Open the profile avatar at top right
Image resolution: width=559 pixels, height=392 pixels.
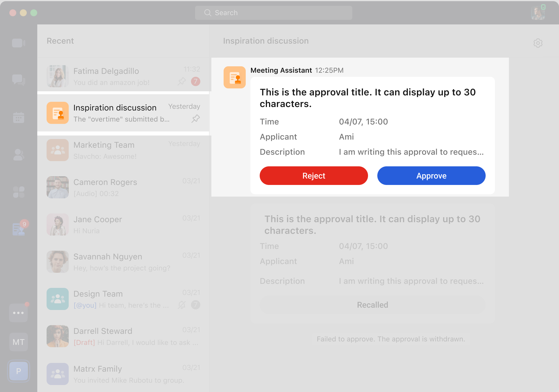click(537, 13)
